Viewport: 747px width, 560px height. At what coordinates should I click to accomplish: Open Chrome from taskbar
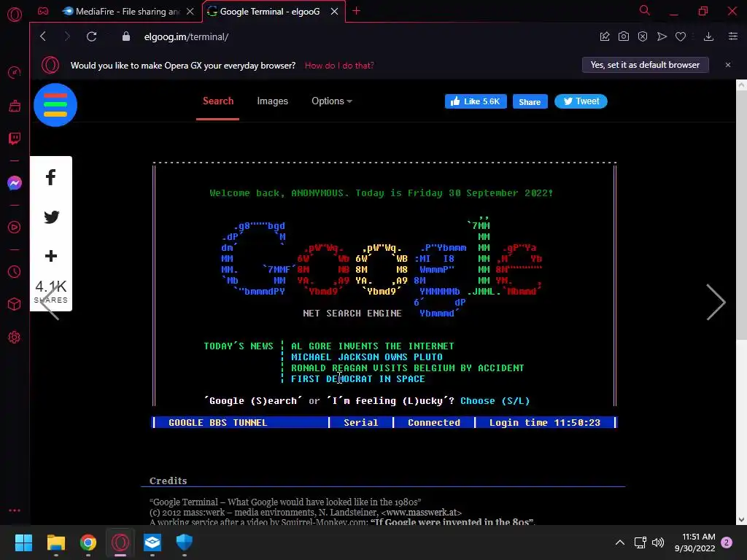(88, 542)
